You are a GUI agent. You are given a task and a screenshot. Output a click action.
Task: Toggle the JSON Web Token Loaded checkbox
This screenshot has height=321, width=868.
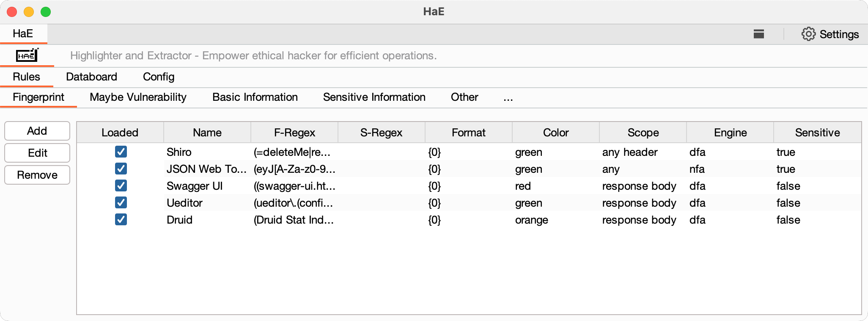pyautogui.click(x=121, y=169)
